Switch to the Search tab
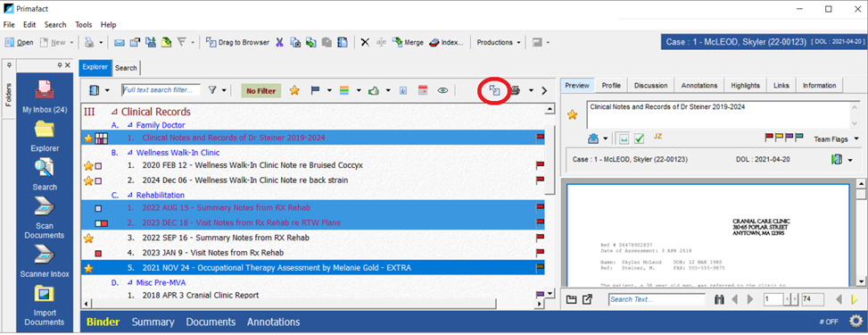Screen dimensions: 868x335 tap(126, 68)
